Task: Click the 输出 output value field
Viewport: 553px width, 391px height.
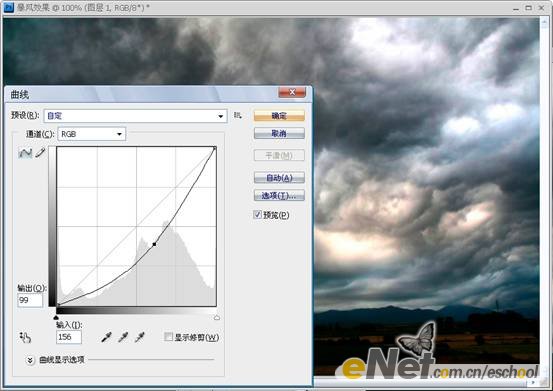Action: point(30,300)
